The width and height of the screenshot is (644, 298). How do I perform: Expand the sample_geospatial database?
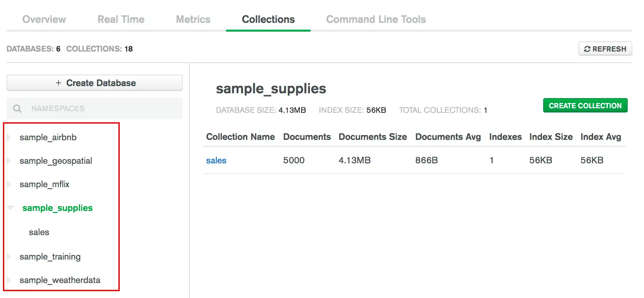[x=8, y=161]
